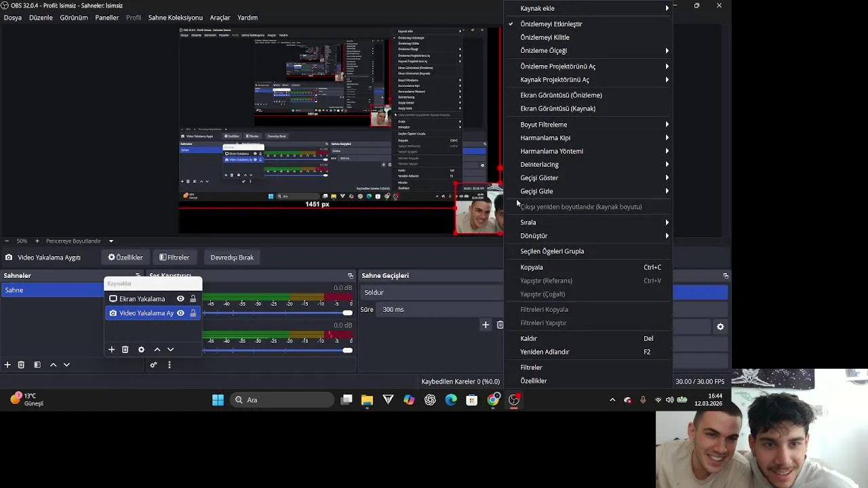
Task: Toggle the lock on Video Yakalama Aygıtı source
Action: [x=193, y=313]
